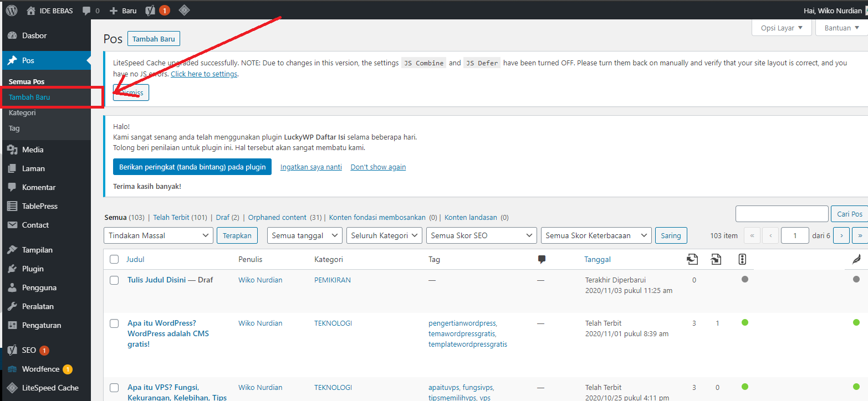Click the LiteSpeed diamond icon in admin bar
This screenshot has width=868, height=401.
tap(184, 11)
